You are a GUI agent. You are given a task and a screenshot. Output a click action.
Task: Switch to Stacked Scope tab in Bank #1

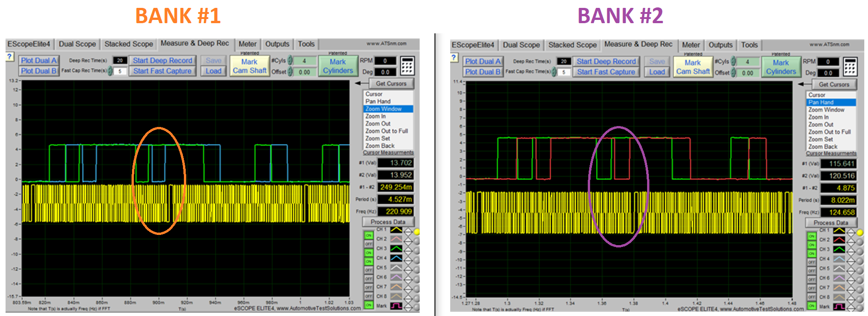128,44
